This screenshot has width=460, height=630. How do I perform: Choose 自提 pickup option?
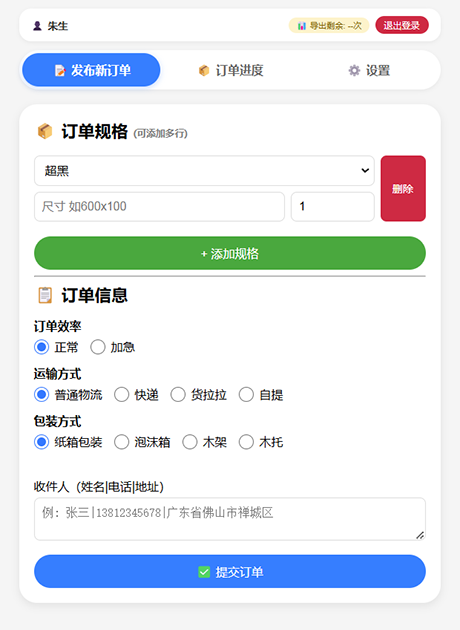(x=246, y=395)
